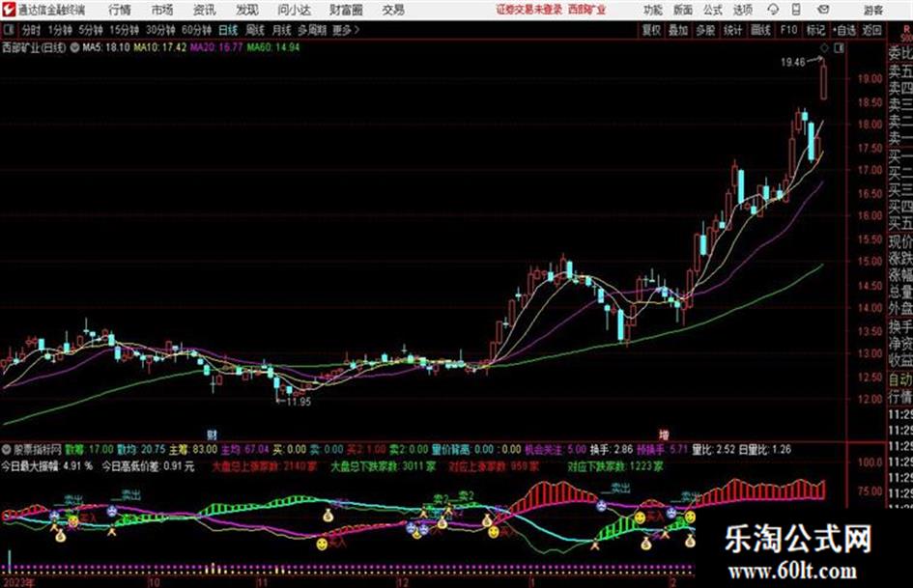Screen dimensions: 913x588
Task: Click the 19.46 high price label
Action: tap(792, 62)
